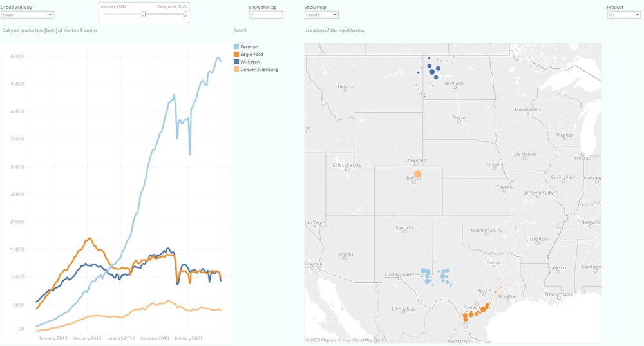Click the large orange Denver basin map bubble
The height and width of the screenshot is (346, 644).
point(417,174)
